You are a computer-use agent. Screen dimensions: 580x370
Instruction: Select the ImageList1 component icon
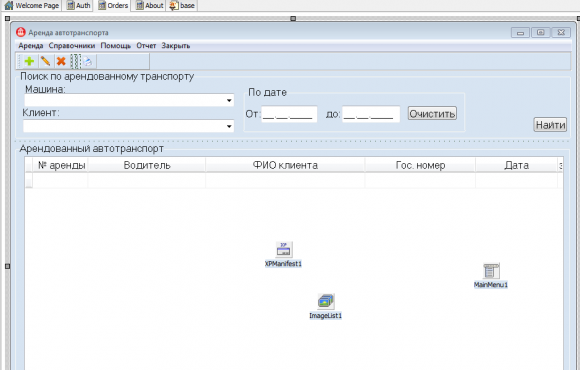(326, 302)
